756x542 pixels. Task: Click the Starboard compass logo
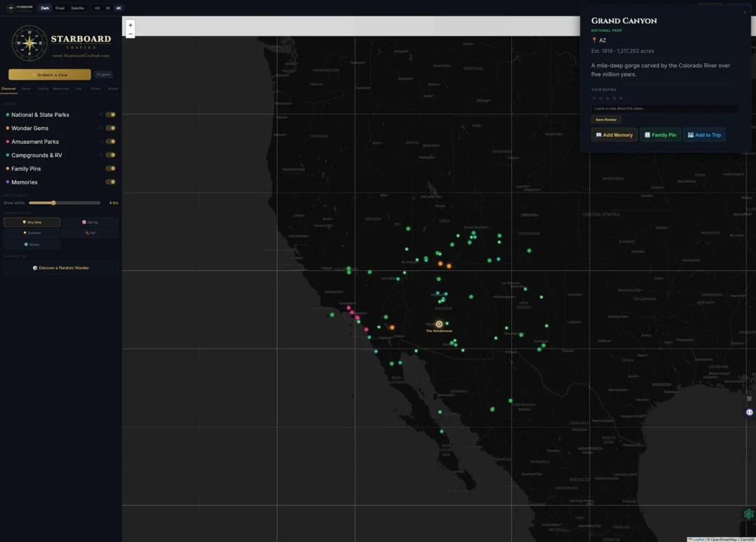click(x=29, y=43)
